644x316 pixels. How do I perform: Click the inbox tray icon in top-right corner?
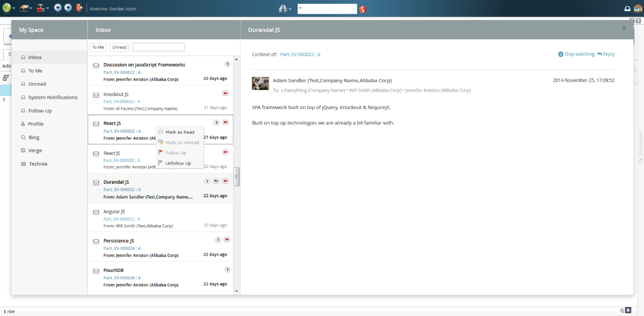click(627, 8)
